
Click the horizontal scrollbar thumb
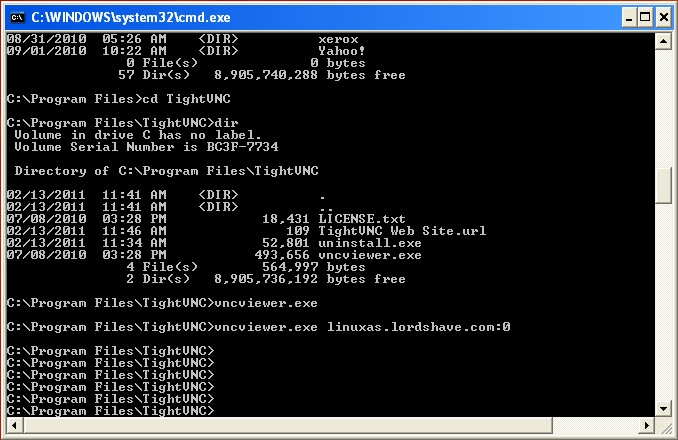click(x=288, y=425)
